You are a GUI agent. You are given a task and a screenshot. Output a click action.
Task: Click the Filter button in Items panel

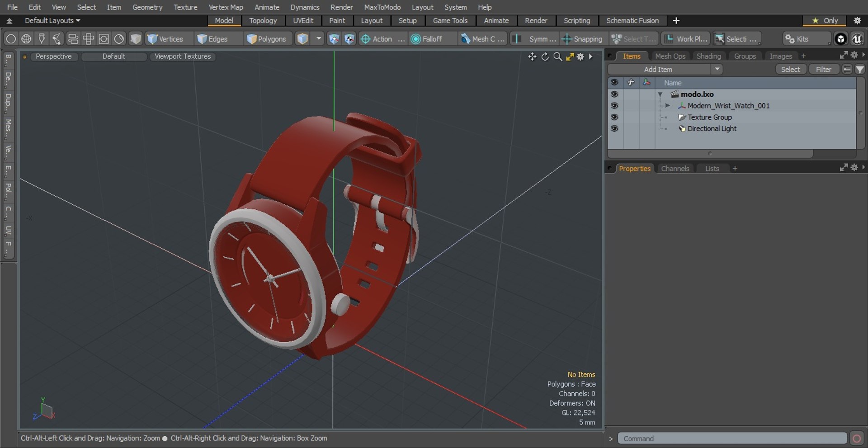[823, 69]
